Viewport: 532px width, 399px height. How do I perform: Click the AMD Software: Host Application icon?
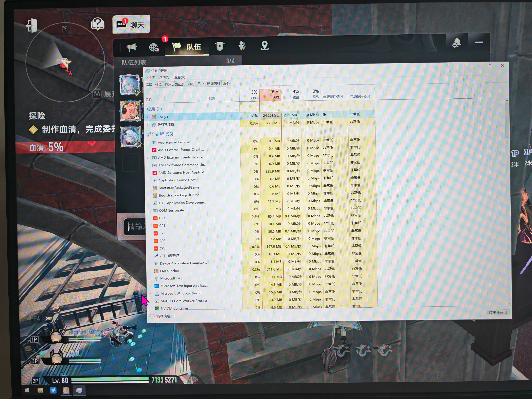[x=155, y=173]
